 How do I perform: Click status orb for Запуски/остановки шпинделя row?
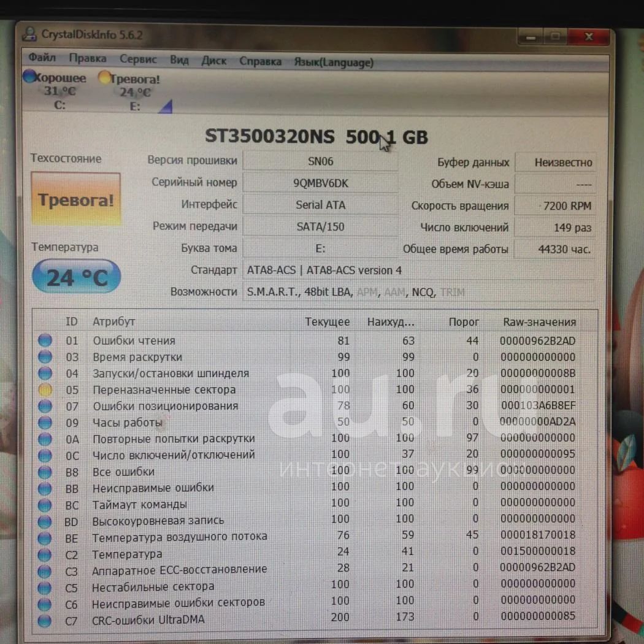coord(45,374)
